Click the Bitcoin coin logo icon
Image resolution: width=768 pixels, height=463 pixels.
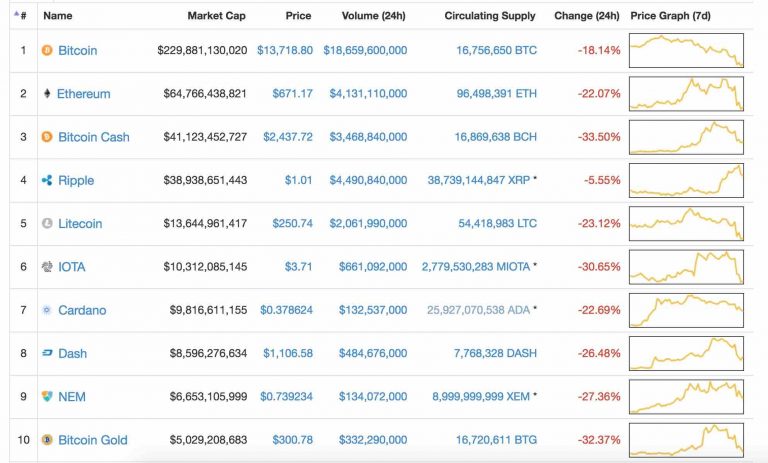click(47, 50)
